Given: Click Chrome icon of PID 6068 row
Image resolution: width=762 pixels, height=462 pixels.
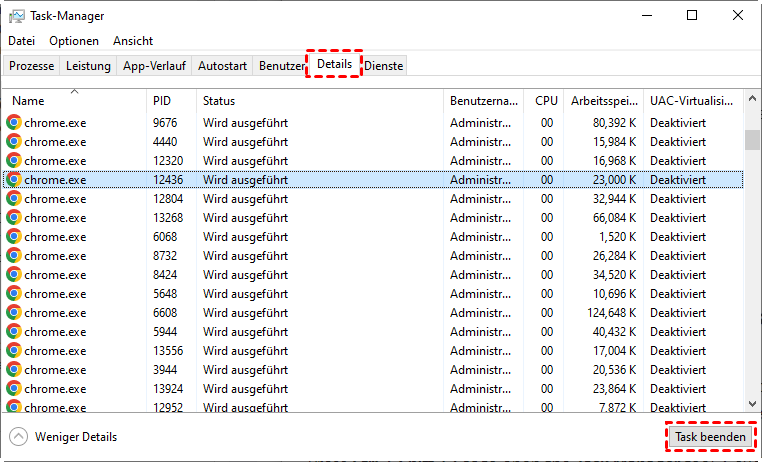Looking at the screenshot, I should (x=14, y=236).
